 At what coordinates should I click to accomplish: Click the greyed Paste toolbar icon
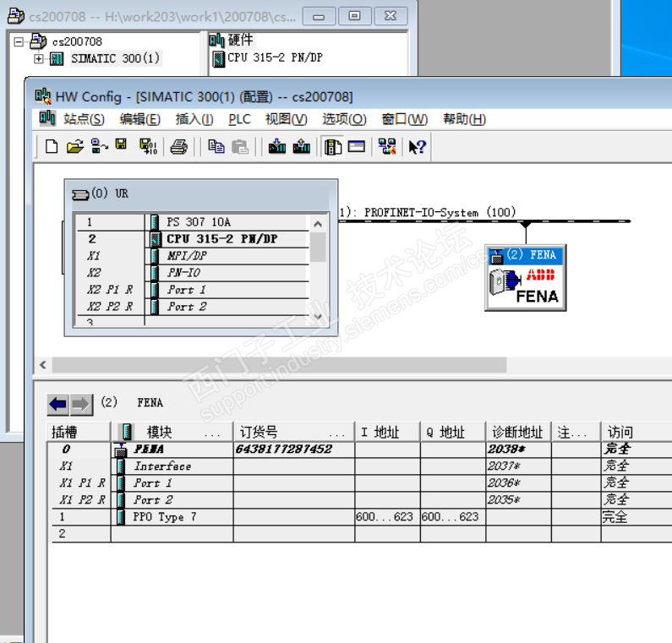coord(240,147)
